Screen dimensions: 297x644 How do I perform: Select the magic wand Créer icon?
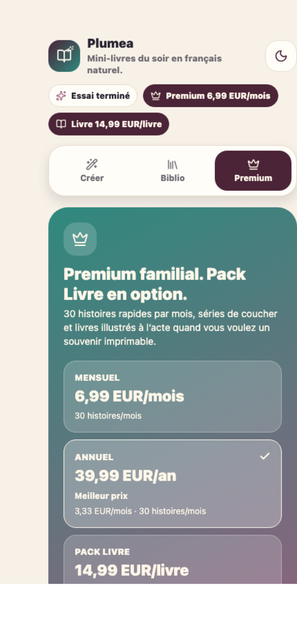pos(92,164)
